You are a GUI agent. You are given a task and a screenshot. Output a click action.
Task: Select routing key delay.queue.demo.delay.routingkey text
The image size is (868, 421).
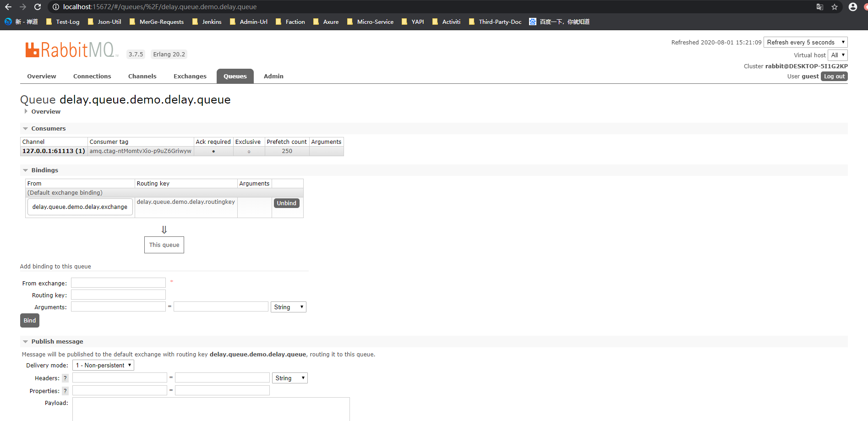(x=186, y=202)
